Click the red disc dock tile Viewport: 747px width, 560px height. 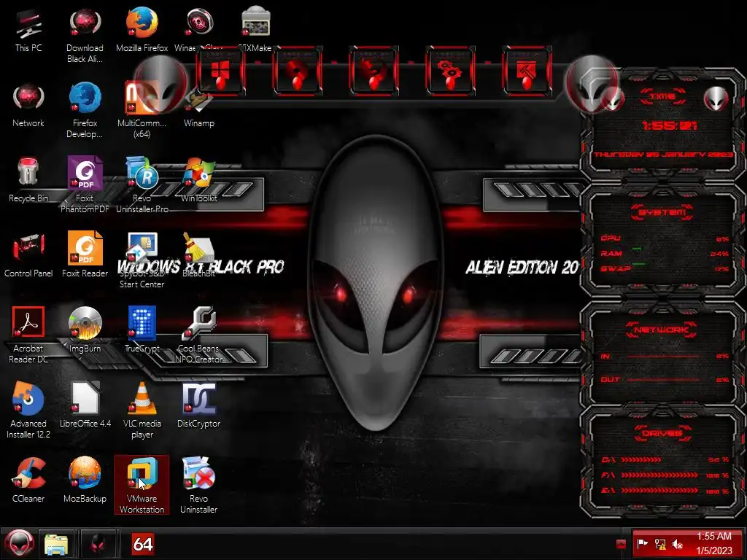pos(298,71)
